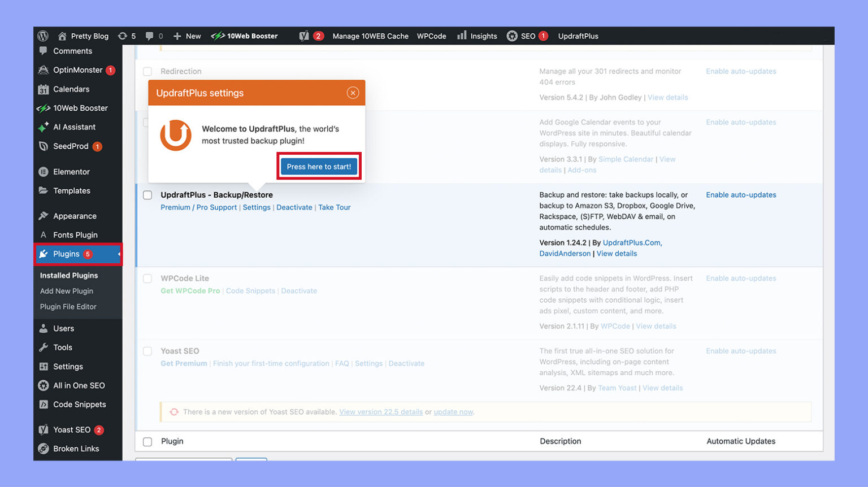
Task: Click update now for Yoast SEO
Action: (453, 412)
